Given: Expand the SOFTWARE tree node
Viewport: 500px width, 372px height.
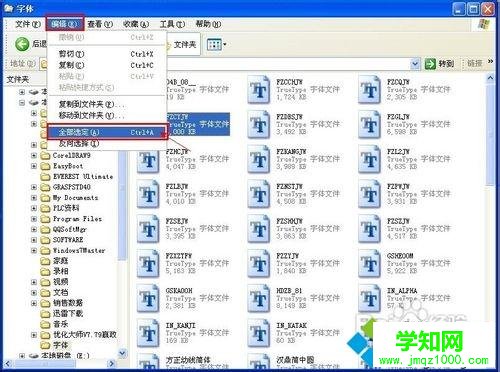Looking at the screenshot, I should point(34,240).
